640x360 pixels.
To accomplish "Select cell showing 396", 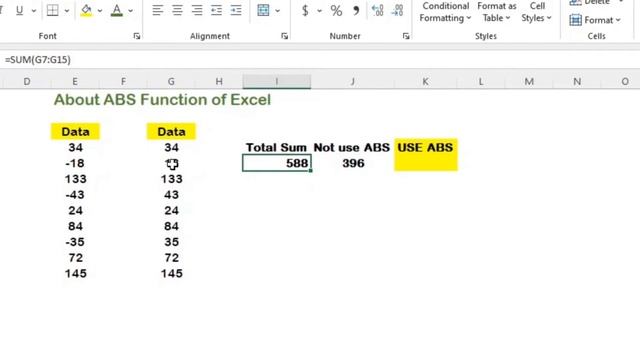I will (353, 163).
